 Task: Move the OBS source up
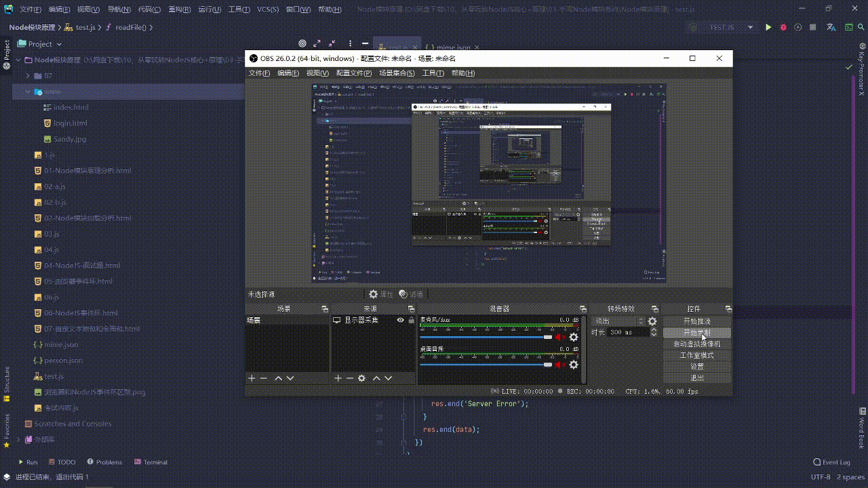point(376,378)
